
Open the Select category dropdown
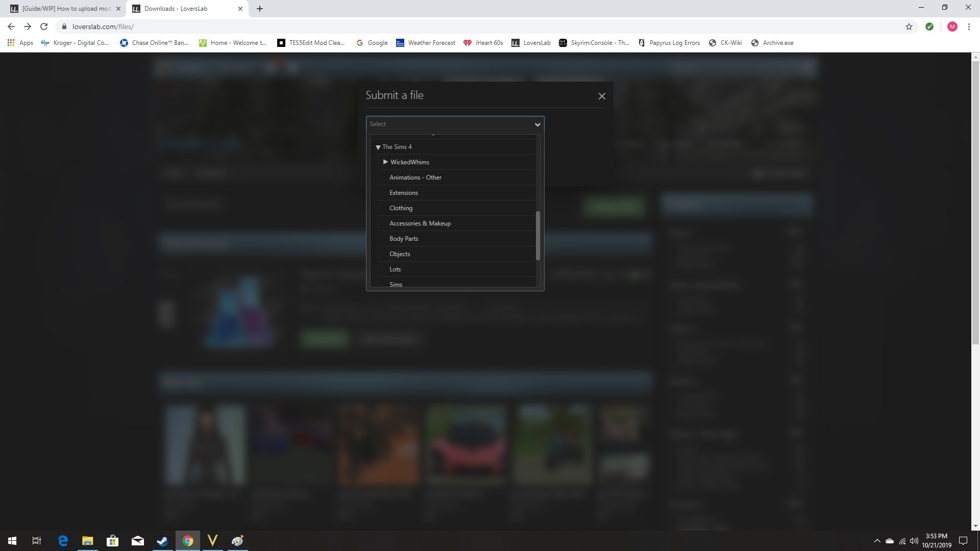point(455,124)
